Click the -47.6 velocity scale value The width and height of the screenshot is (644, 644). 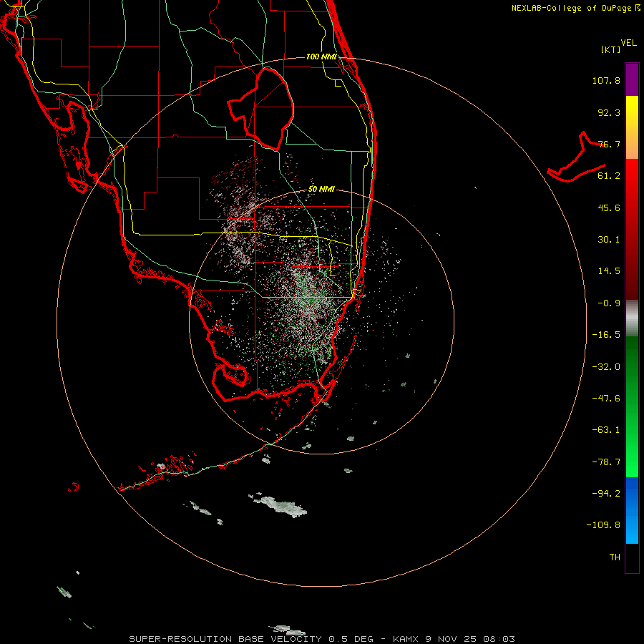coord(606,399)
